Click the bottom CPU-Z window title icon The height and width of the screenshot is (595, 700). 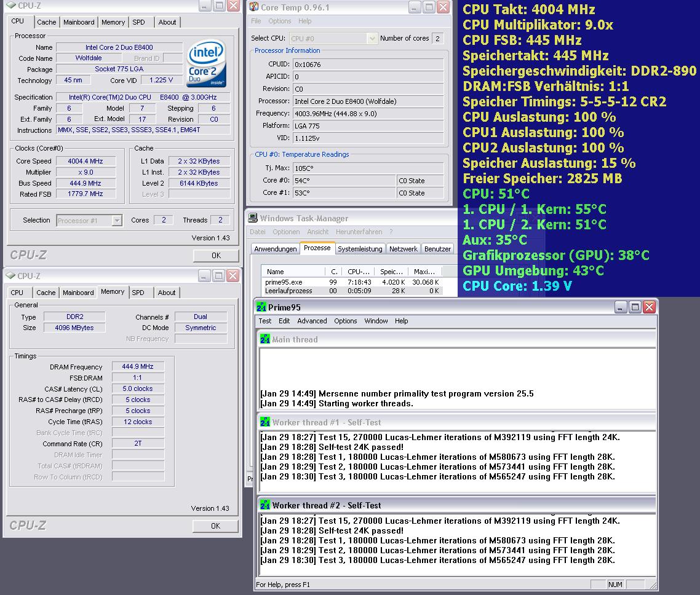click(10, 275)
